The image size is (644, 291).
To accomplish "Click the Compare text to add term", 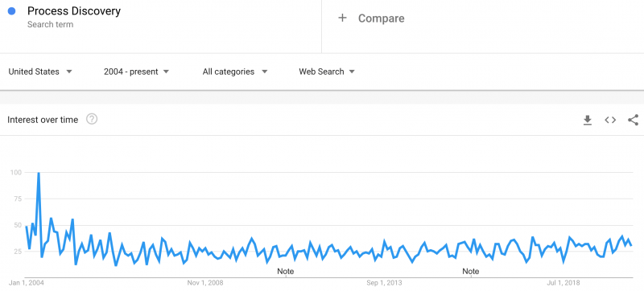I will 381,18.
